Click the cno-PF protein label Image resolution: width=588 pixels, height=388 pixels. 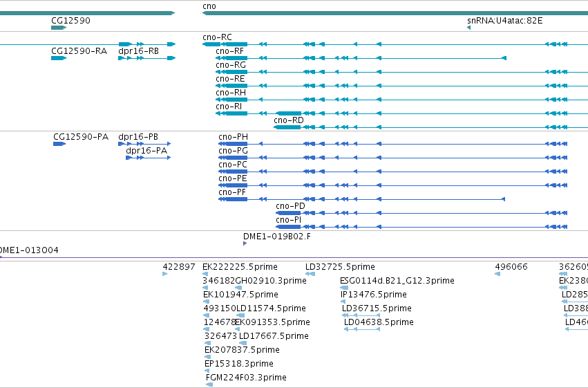pos(232,192)
